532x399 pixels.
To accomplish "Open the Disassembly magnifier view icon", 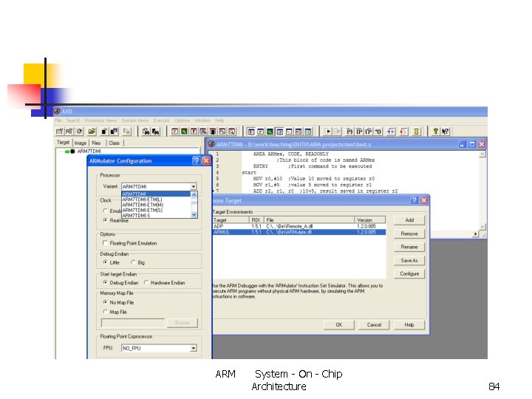I will pos(232,132).
